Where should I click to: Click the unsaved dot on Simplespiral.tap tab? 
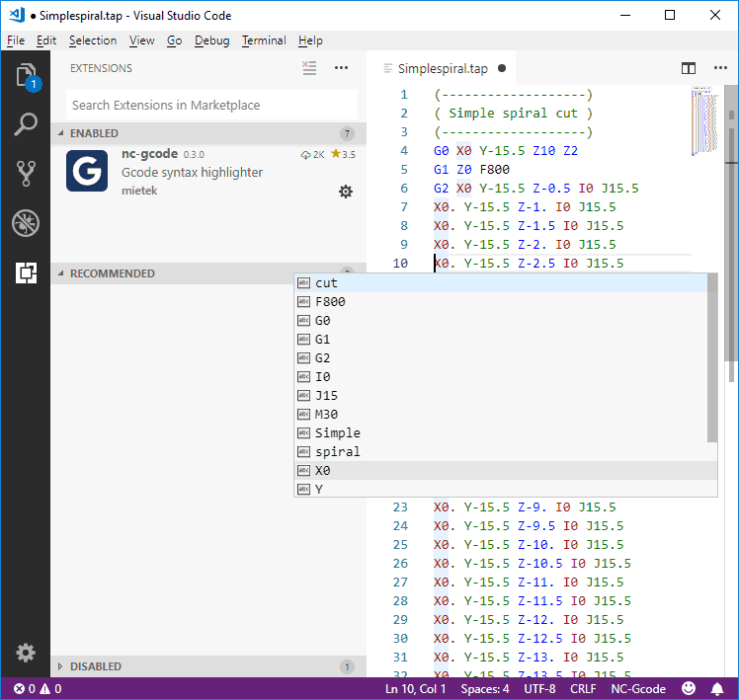pos(502,68)
